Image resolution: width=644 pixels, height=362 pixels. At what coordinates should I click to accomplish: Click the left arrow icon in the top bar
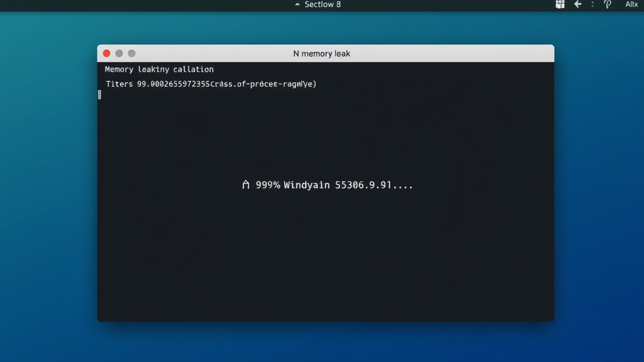point(577,4)
